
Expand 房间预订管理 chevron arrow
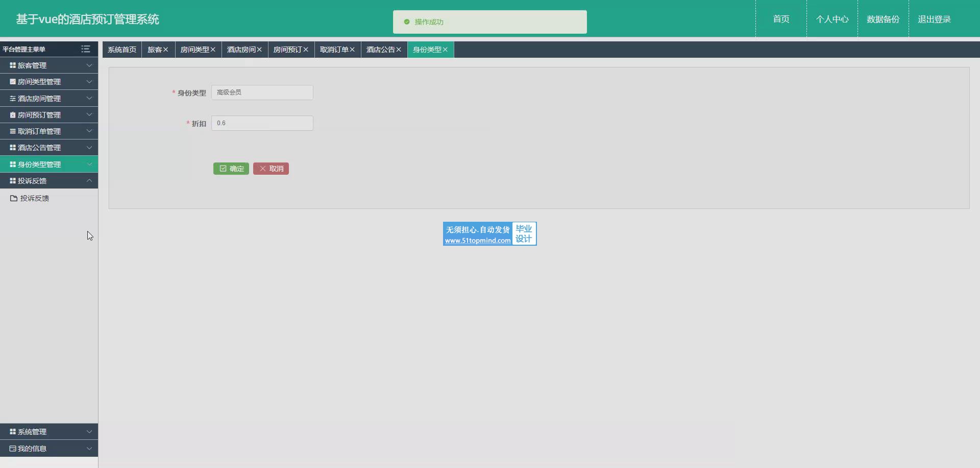click(x=89, y=114)
